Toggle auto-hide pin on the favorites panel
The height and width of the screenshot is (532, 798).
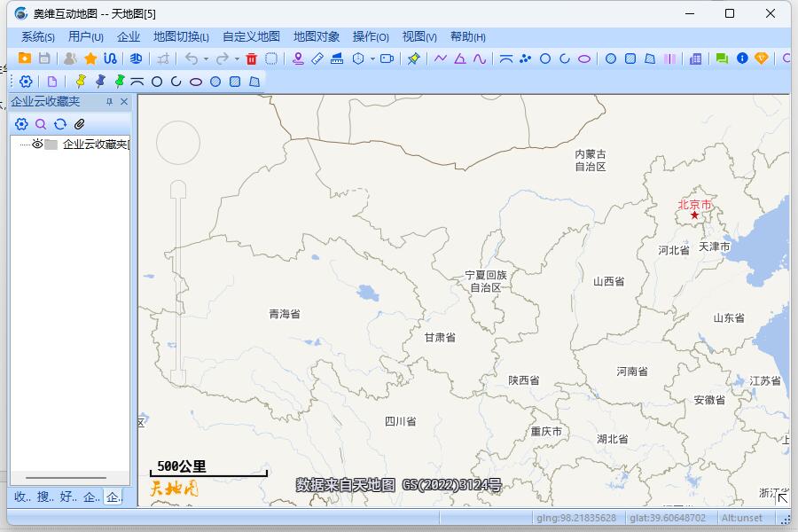point(110,101)
